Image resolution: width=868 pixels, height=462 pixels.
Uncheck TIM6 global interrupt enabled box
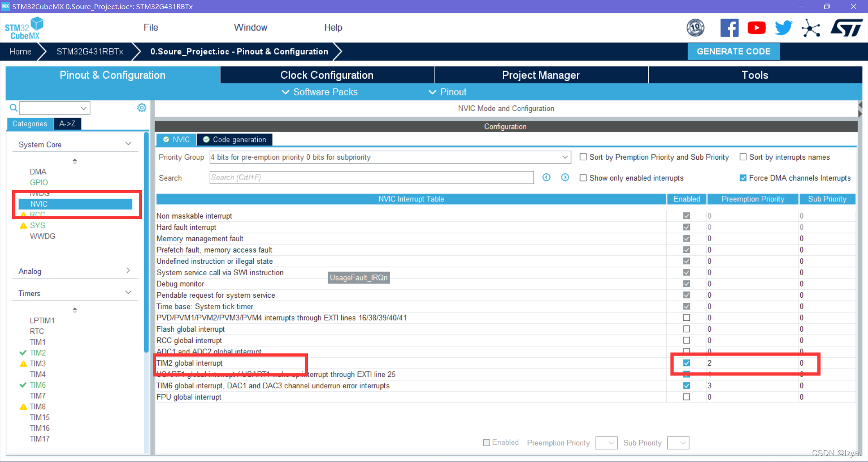click(x=686, y=386)
